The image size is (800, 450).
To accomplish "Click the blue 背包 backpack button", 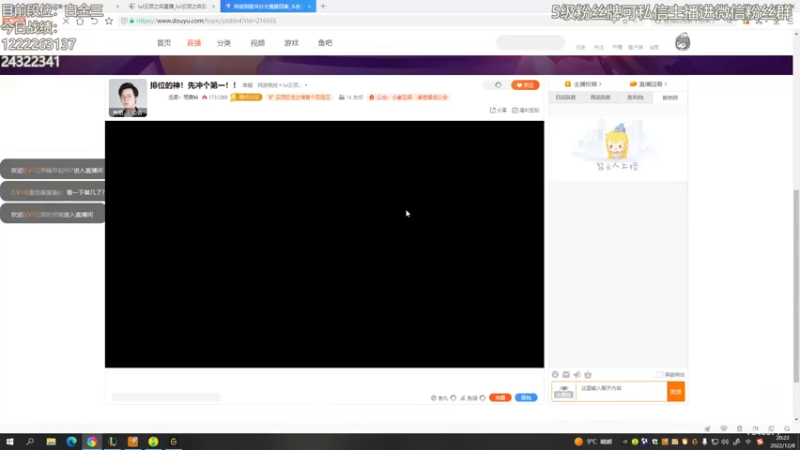I will pyautogui.click(x=526, y=397).
